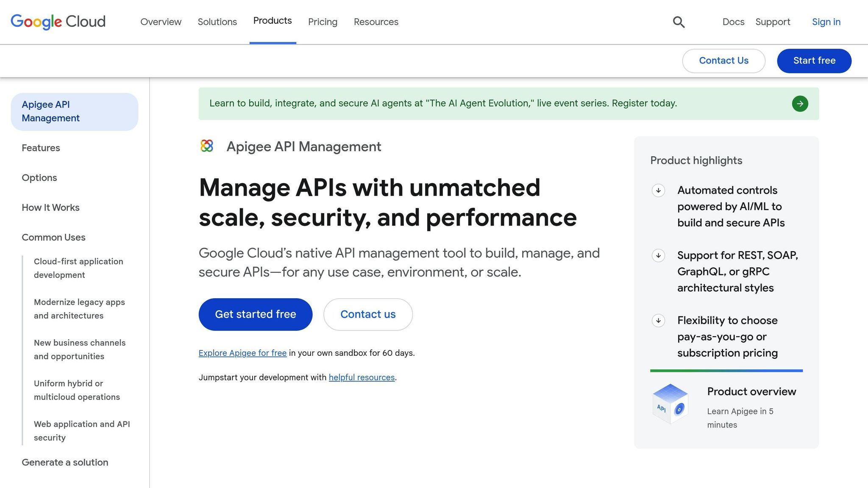Click the 'Get started free' button
868x488 pixels.
pos(255,314)
